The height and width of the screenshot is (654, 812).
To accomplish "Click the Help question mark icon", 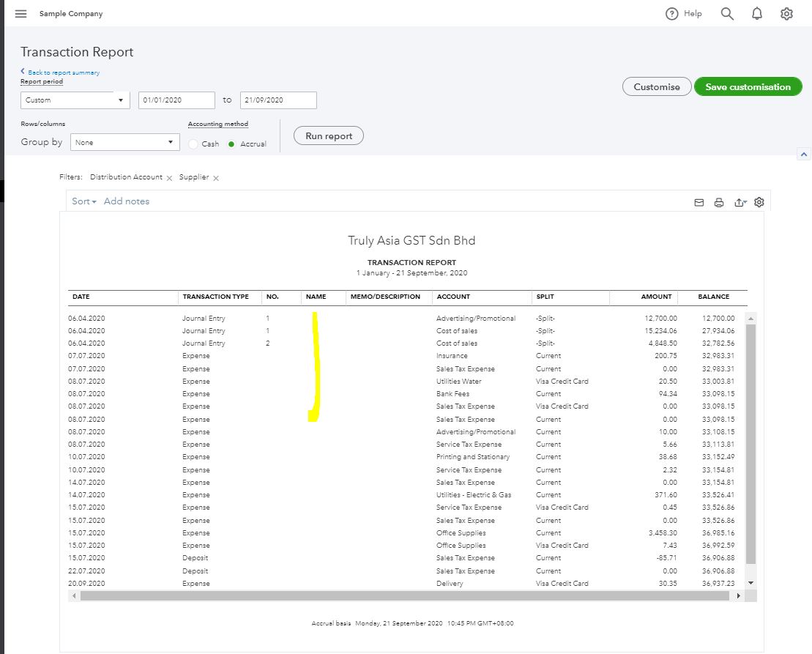I will pyautogui.click(x=672, y=14).
